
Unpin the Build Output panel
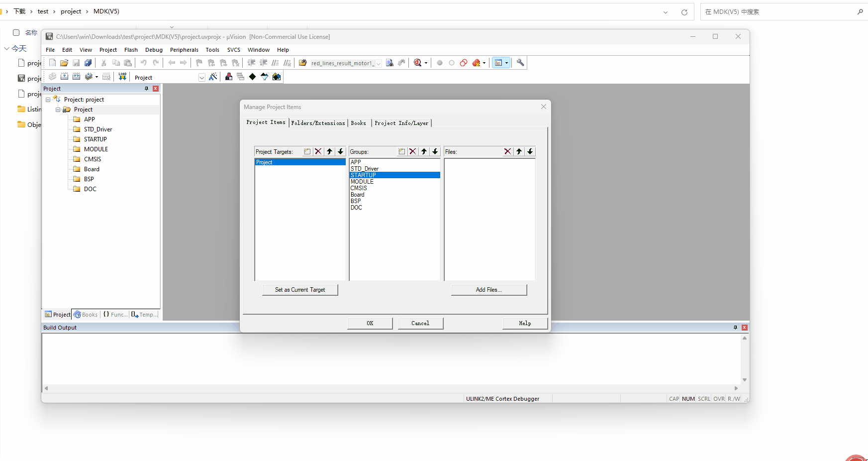[x=735, y=327]
